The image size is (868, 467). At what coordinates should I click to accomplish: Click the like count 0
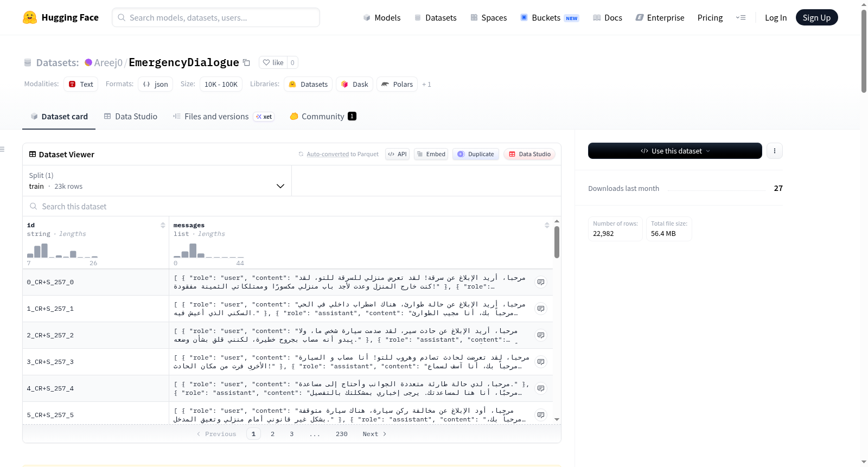point(292,62)
